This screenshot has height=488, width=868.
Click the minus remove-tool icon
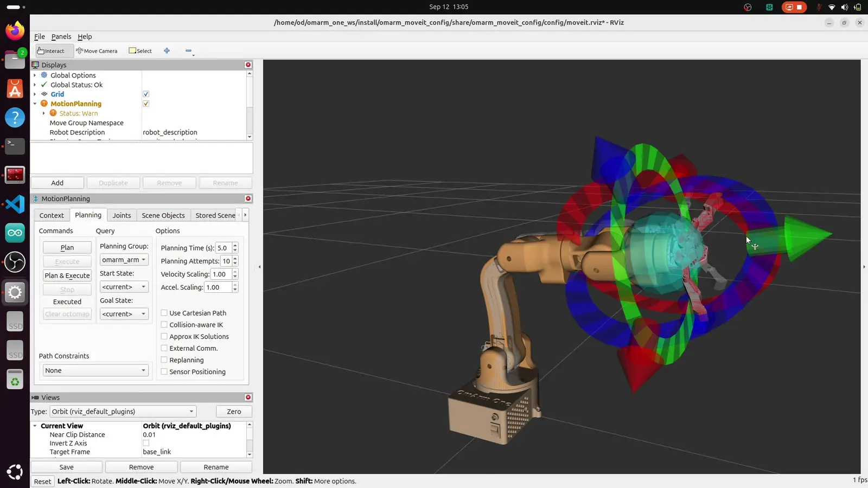pos(188,51)
